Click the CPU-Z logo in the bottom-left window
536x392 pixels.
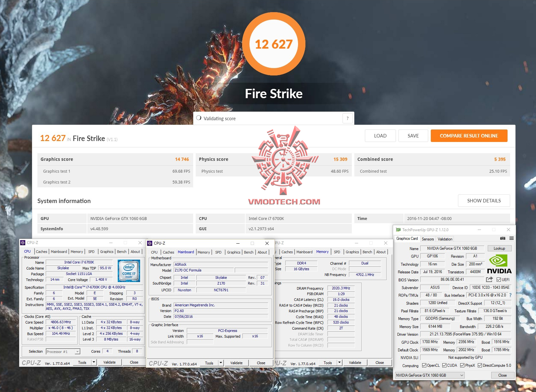(x=32, y=362)
